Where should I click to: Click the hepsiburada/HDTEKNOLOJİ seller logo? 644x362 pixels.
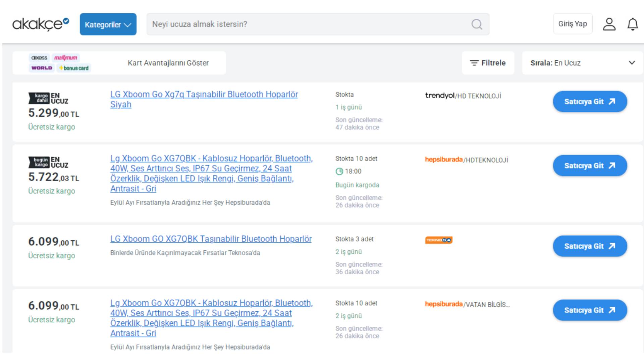tap(467, 160)
